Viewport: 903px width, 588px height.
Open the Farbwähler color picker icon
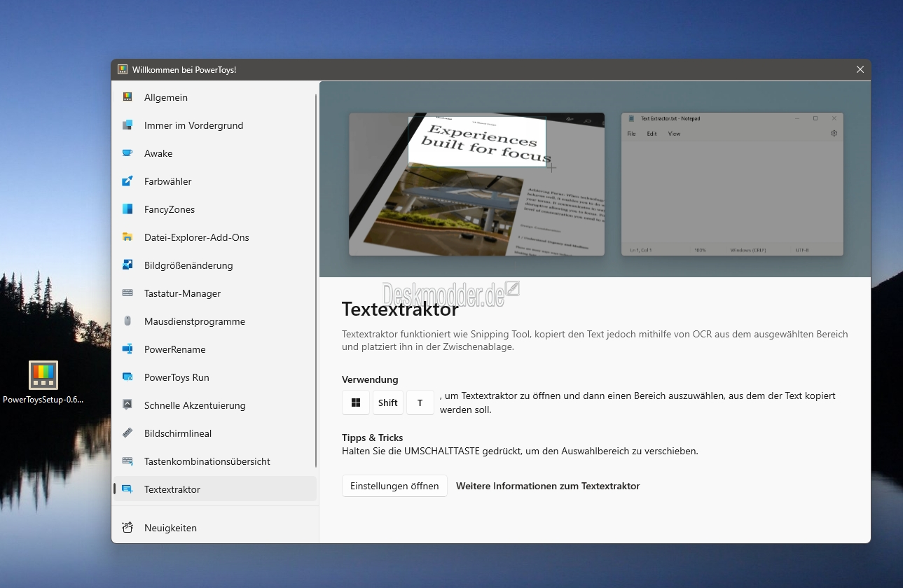[x=127, y=181]
